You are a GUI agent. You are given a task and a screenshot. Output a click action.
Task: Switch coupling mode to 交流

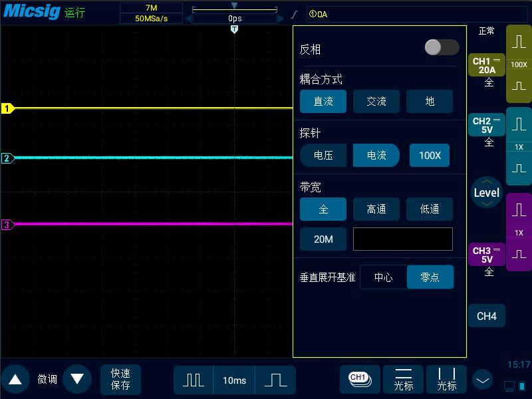tap(376, 101)
